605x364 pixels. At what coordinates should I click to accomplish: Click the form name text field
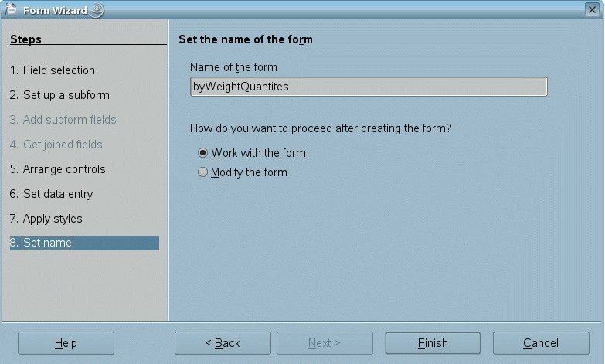(x=369, y=87)
